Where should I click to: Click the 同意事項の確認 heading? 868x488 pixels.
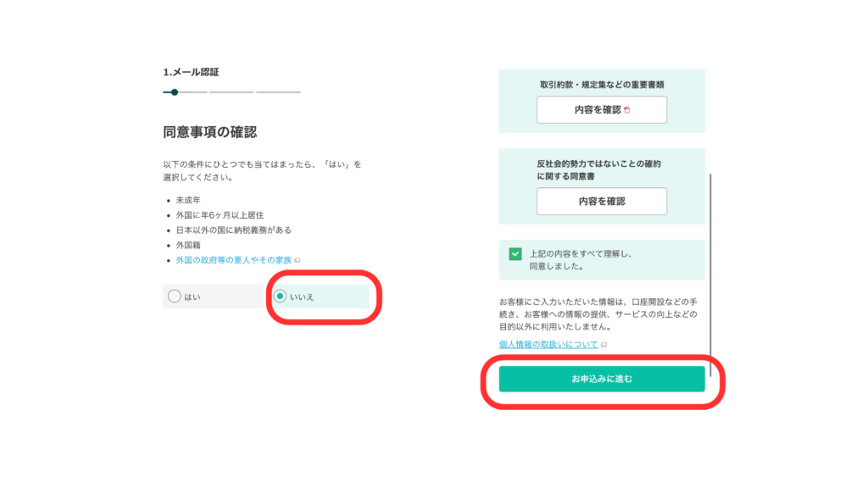pos(210,132)
